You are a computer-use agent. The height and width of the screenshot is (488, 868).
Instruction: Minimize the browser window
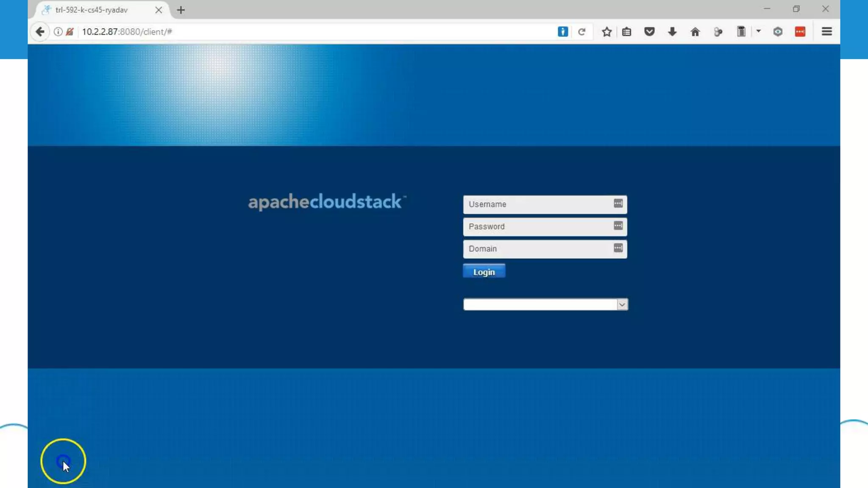(x=767, y=9)
